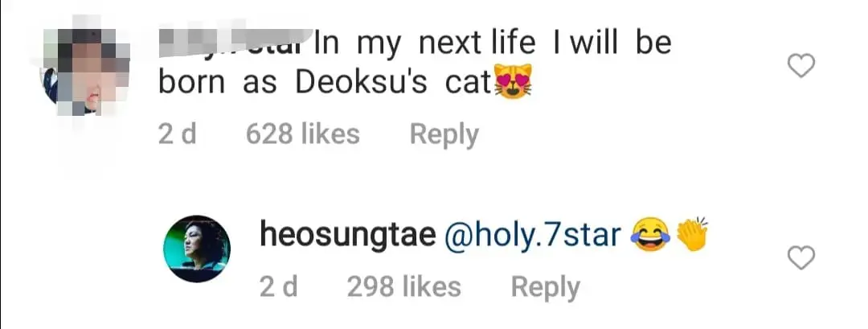Reply to heosungtae's comment
The height and width of the screenshot is (329, 868).
pyautogui.click(x=545, y=287)
